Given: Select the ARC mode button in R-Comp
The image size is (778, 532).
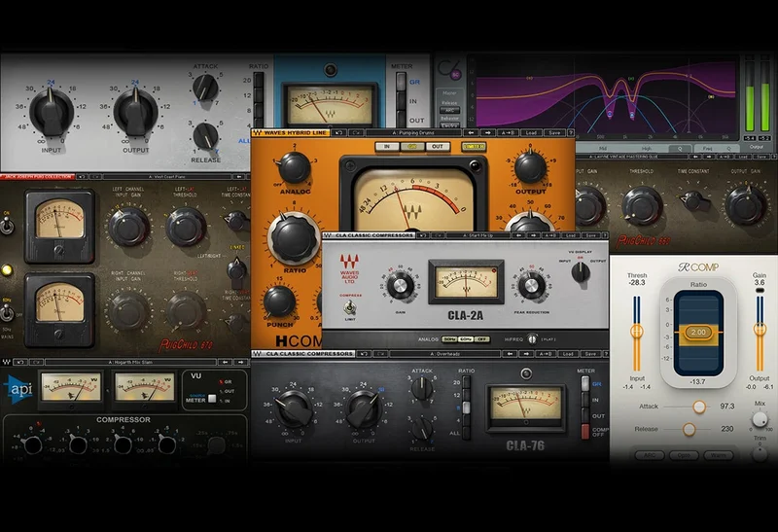Looking at the screenshot, I should [649, 455].
